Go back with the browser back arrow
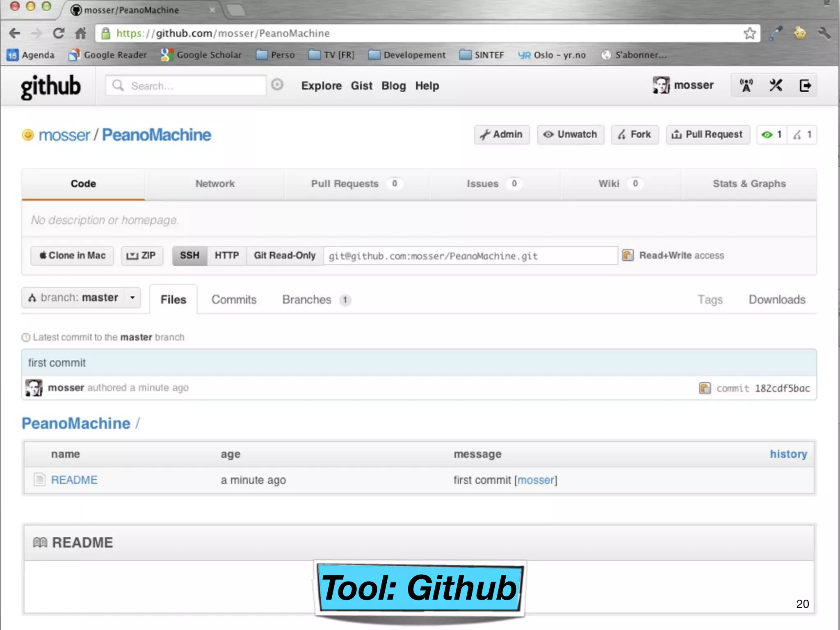The height and width of the screenshot is (630, 840). 15,33
